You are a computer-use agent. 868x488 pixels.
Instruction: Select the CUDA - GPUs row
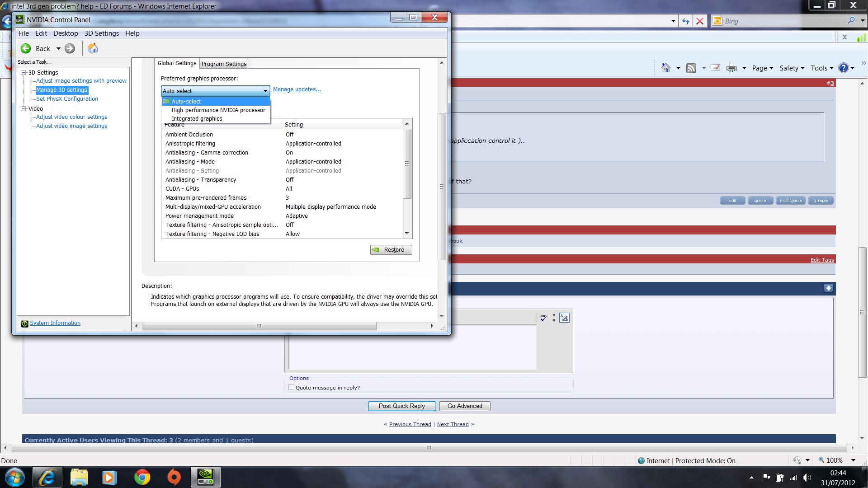coord(282,189)
